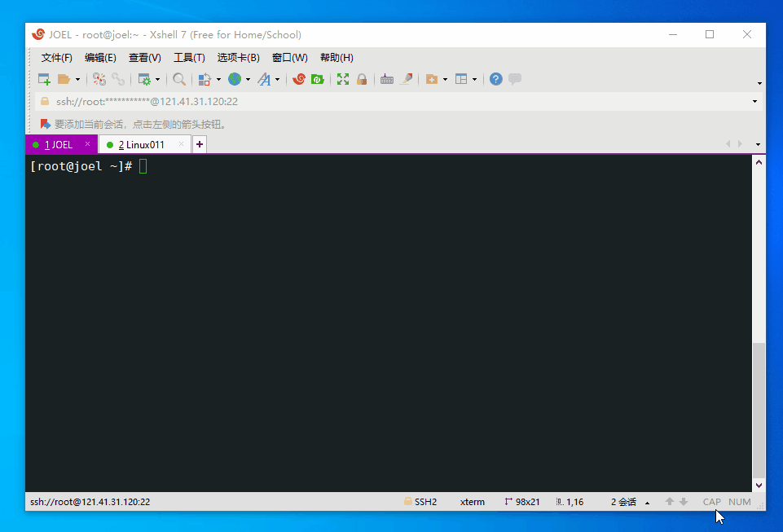Click the xterm status text
Viewport: 783px width, 532px height.
(473, 502)
